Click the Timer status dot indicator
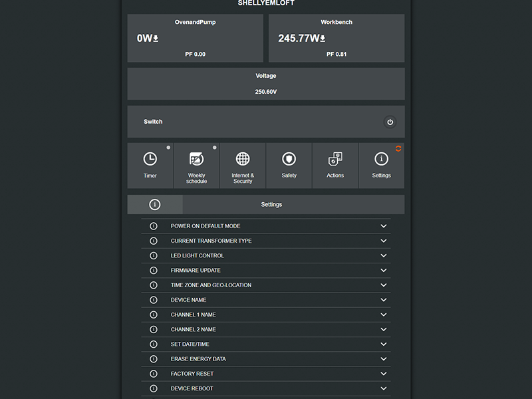 pos(168,148)
